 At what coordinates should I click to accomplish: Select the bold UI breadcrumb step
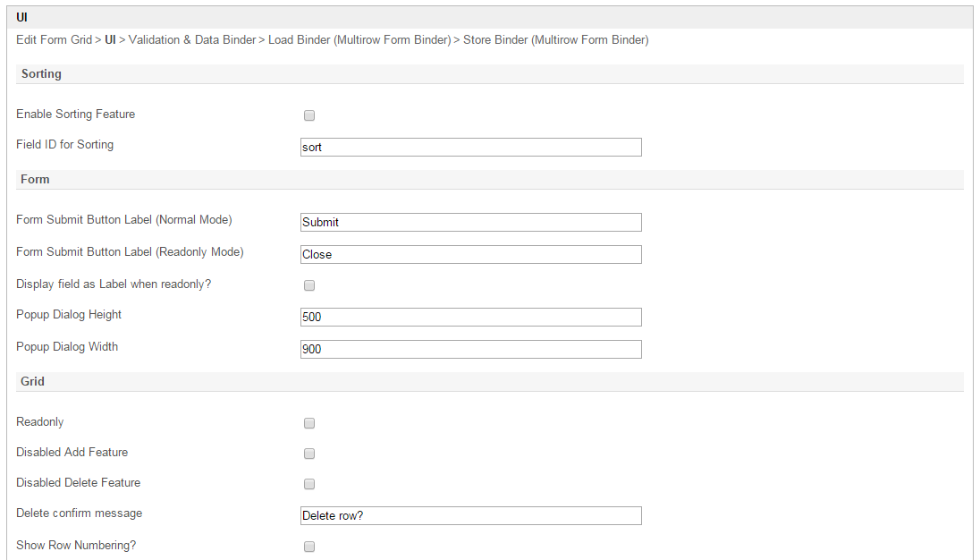tap(110, 40)
